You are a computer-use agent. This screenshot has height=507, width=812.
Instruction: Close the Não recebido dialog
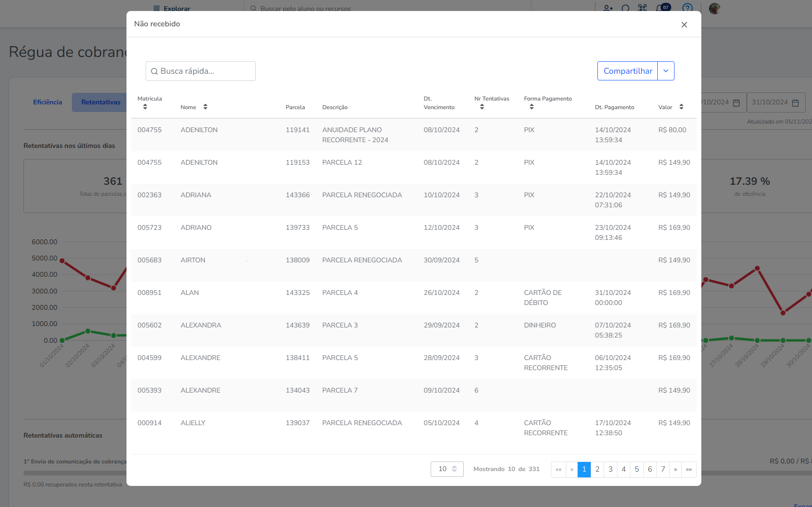(x=684, y=25)
